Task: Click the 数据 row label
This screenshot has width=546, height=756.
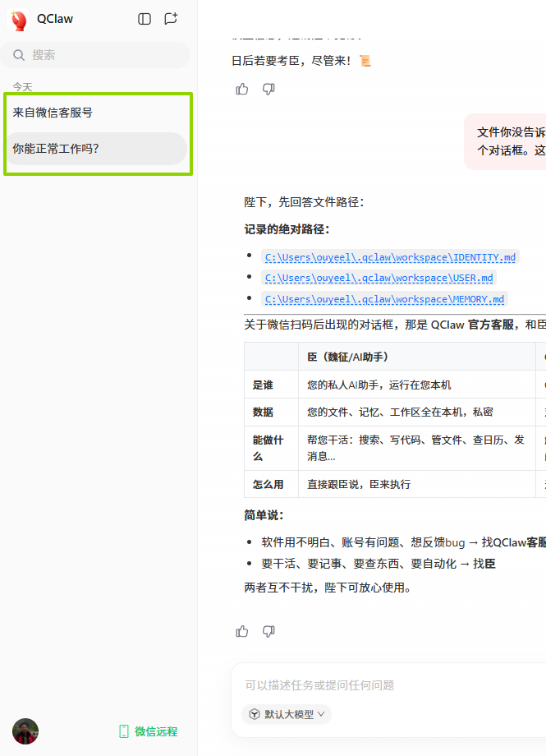Action: pos(263,413)
